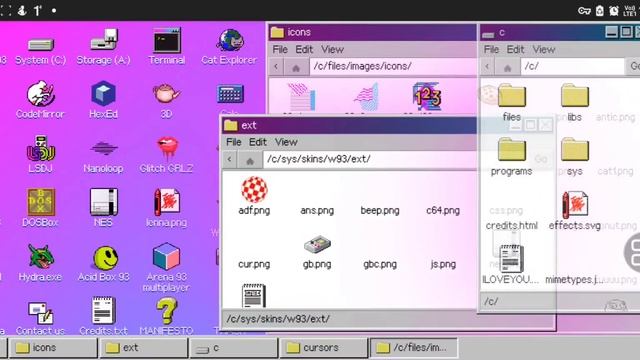Launch the NES emulator icon
The image size is (640, 360).
(x=103, y=208)
